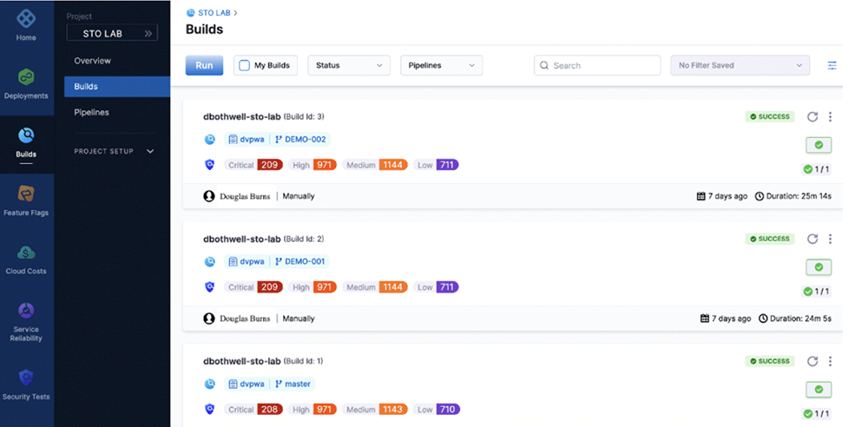Expand the Status filter dropdown

pos(349,66)
